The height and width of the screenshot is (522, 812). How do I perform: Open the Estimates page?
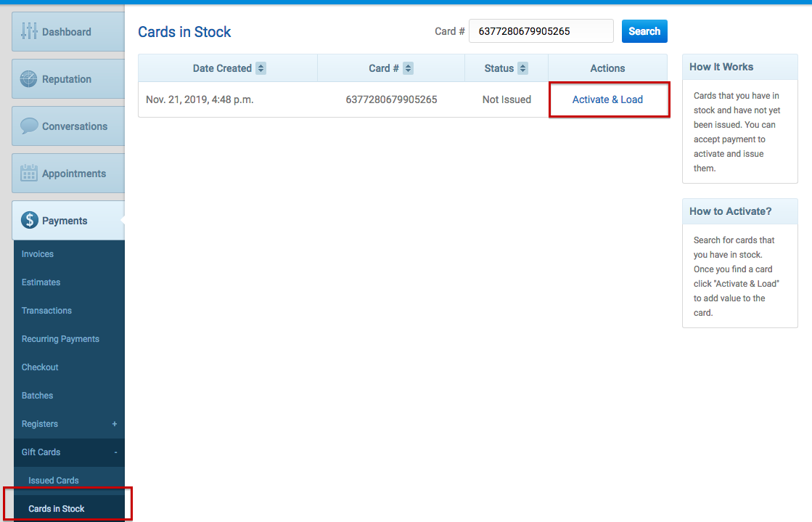pyautogui.click(x=41, y=282)
